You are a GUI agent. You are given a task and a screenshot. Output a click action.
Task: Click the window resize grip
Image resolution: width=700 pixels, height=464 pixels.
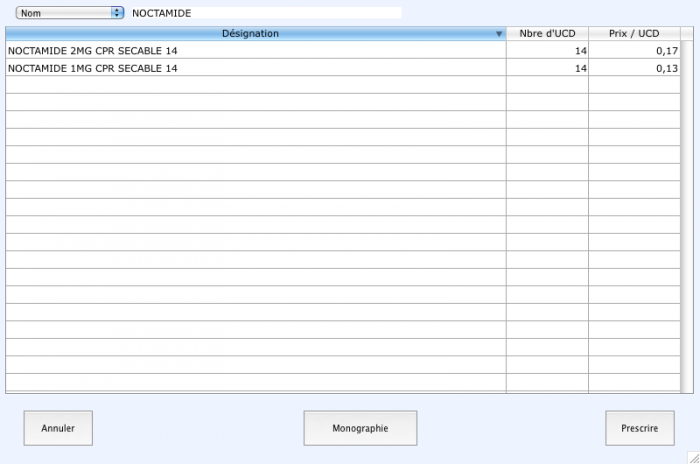click(693, 457)
